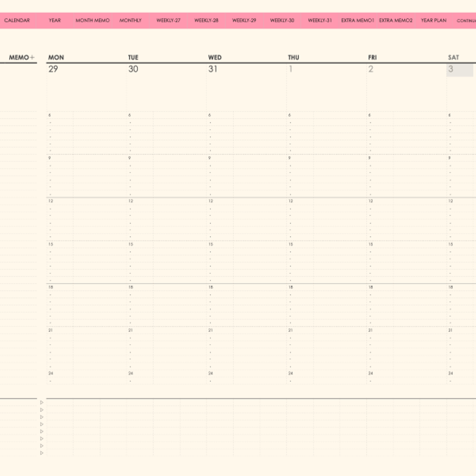Select Tuesday date 30
476x476 pixels.
point(133,69)
